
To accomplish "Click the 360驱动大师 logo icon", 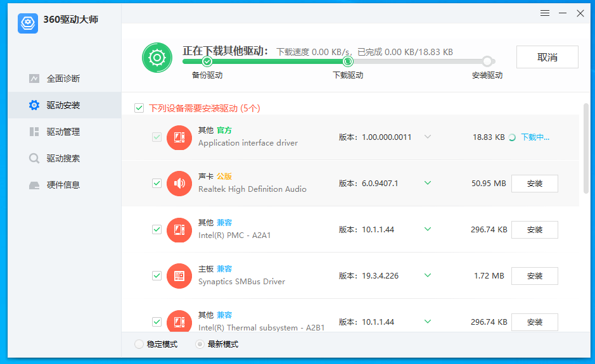I will tap(28, 23).
